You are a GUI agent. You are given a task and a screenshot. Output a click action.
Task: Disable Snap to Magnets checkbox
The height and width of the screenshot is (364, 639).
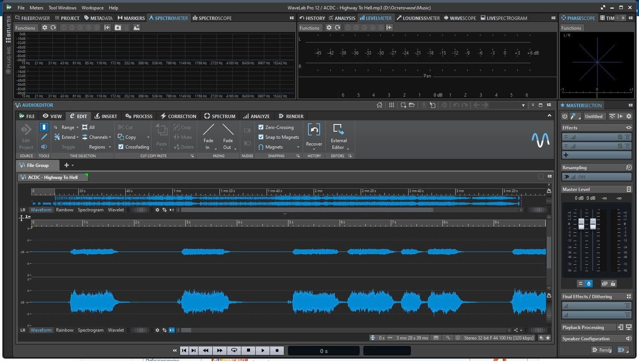pyautogui.click(x=261, y=137)
